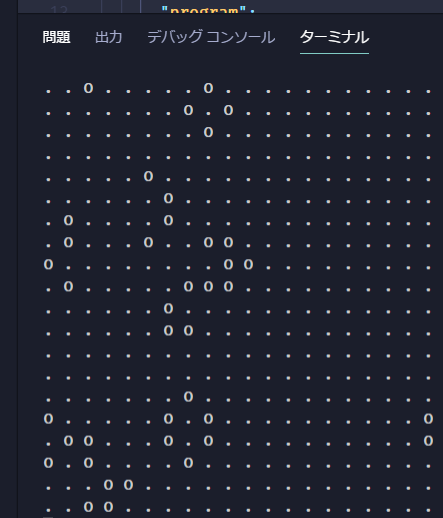This screenshot has width=443, height=518.
Task: Open the デバッグ コンソール tab
Action: pos(211,37)
